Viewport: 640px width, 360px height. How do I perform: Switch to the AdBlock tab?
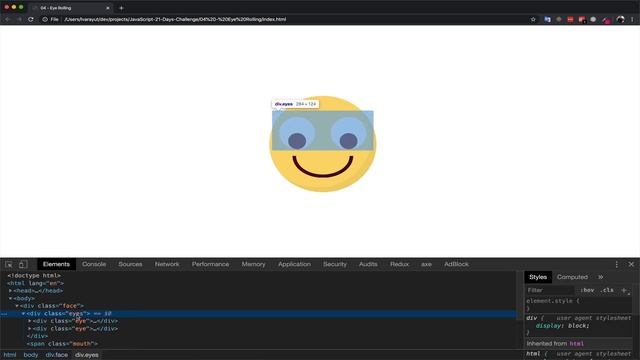click(456, 264)
